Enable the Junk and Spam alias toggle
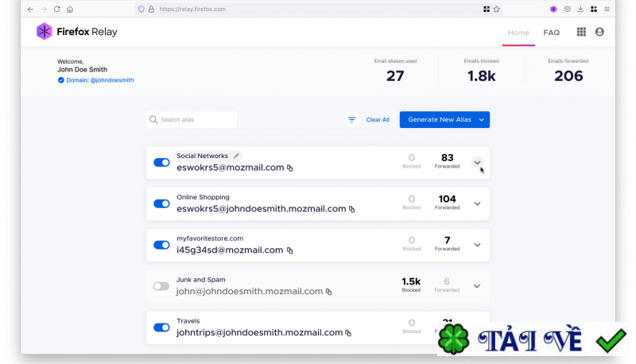 coord(161,286)
